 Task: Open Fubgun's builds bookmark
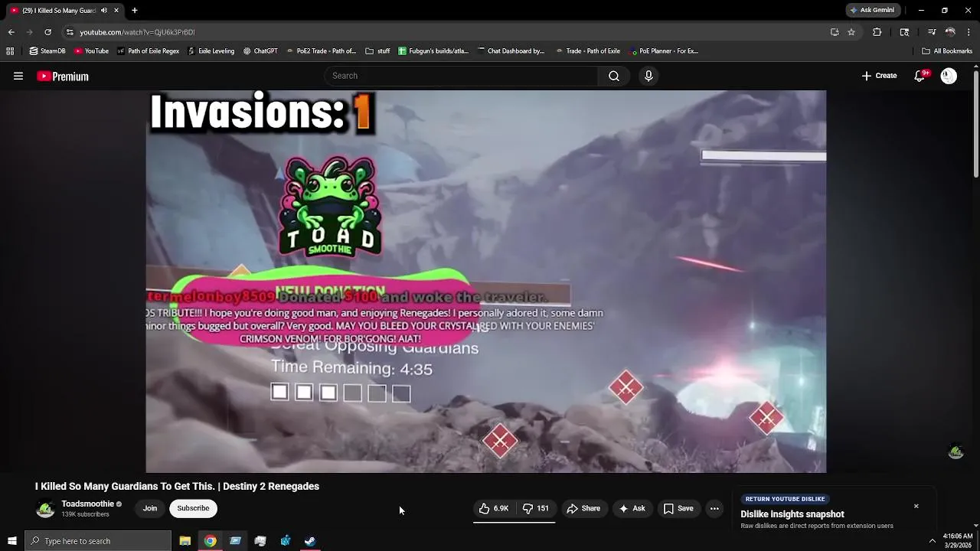[433, 51]
